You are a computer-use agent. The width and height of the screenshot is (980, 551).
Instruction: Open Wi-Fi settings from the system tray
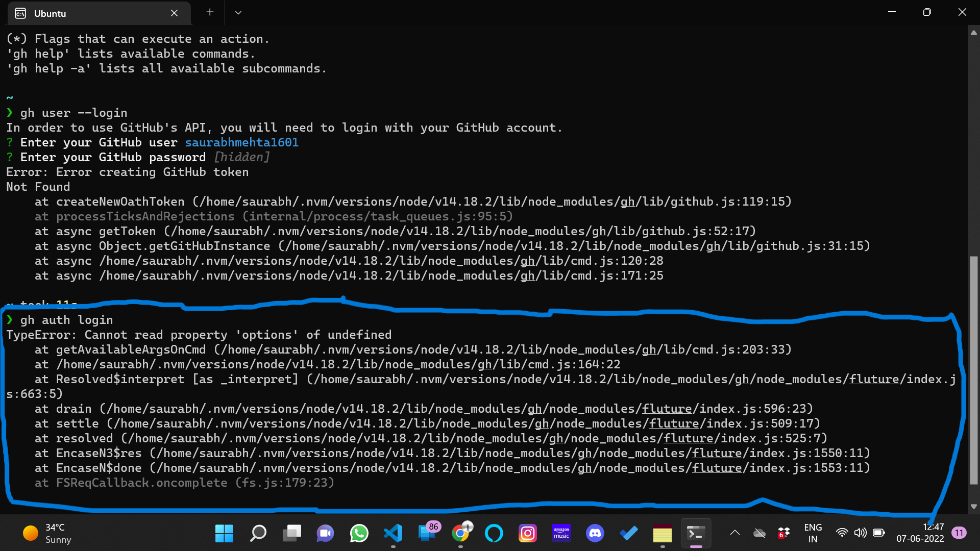842,533
